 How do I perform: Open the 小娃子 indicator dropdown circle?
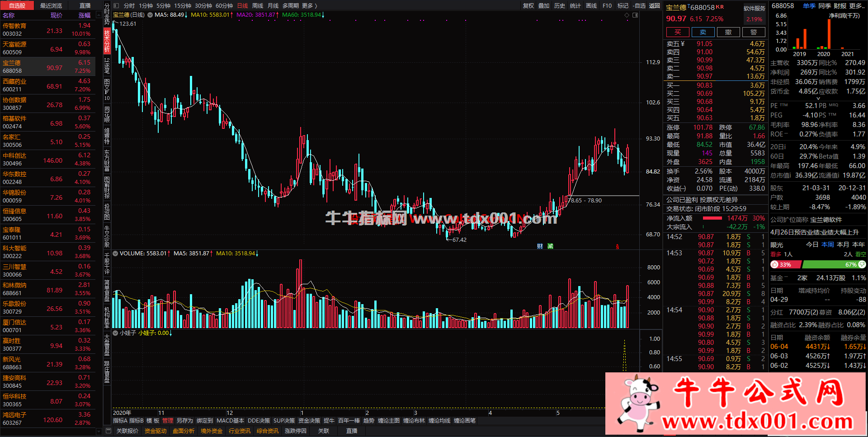[x=115, y=333]
